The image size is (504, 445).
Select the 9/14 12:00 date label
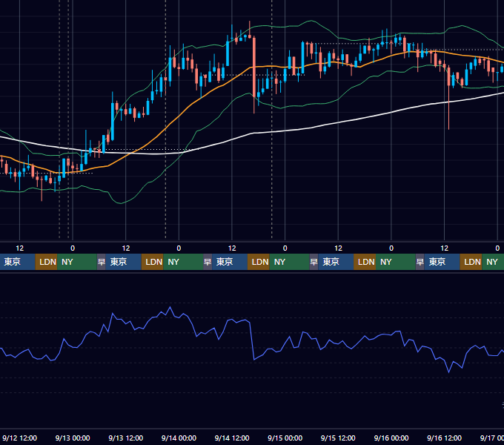point(232,438)
